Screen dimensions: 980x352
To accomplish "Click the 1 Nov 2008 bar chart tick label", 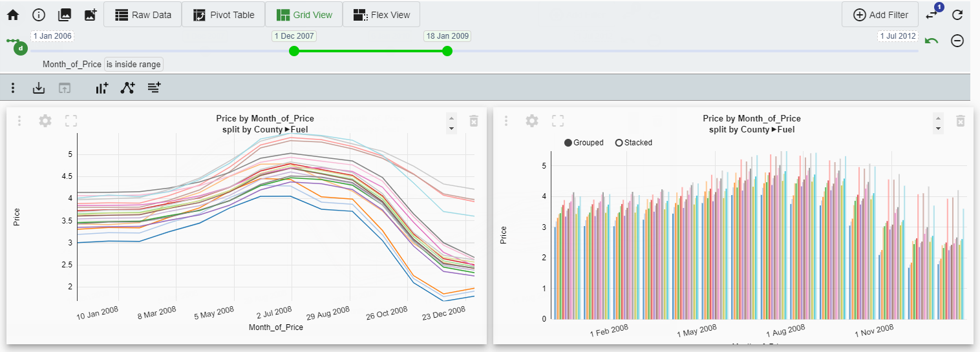I will [x=874, y=331].
